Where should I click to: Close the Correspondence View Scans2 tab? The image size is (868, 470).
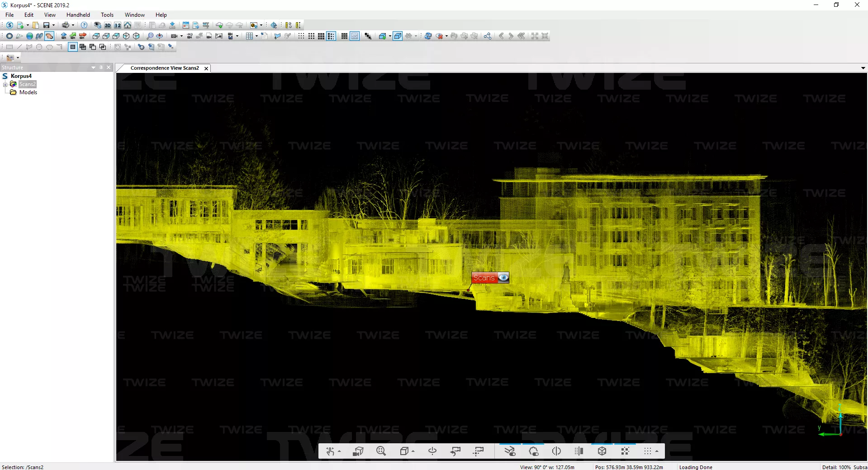click(206, 68)
